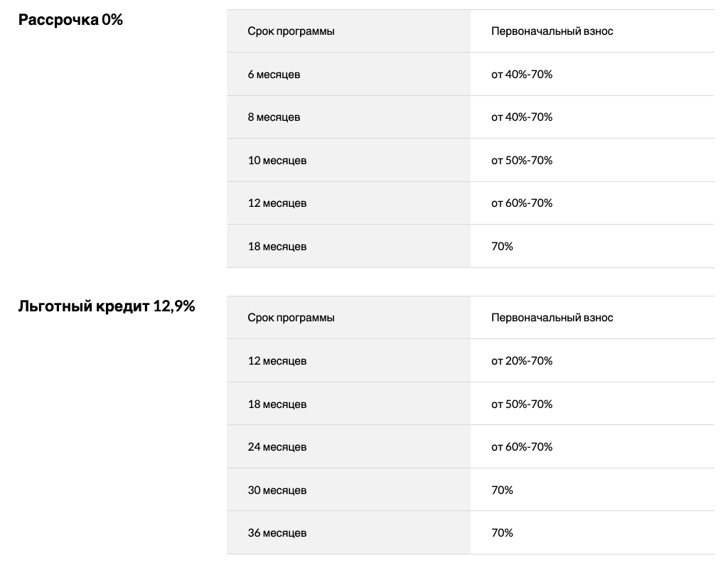Click 'от 50%-70%' for 10-month installment
The width and height of the screenshot is (728, 563).
(522, 161)
